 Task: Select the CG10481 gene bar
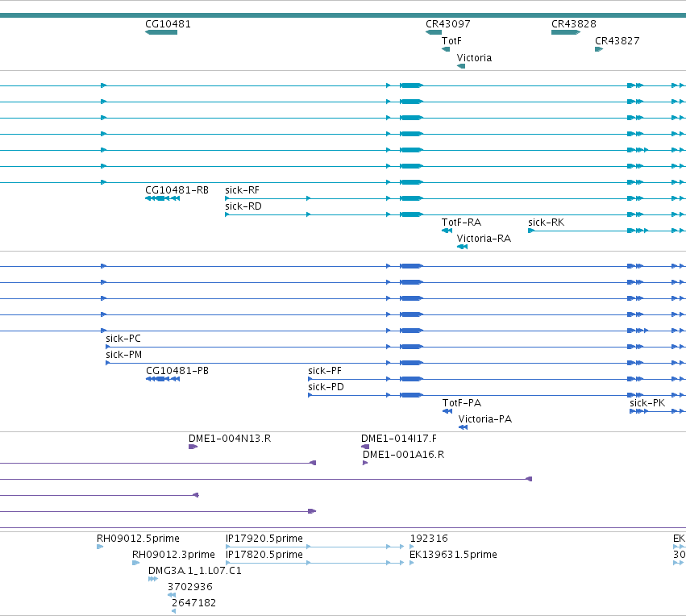coord(161,32)
